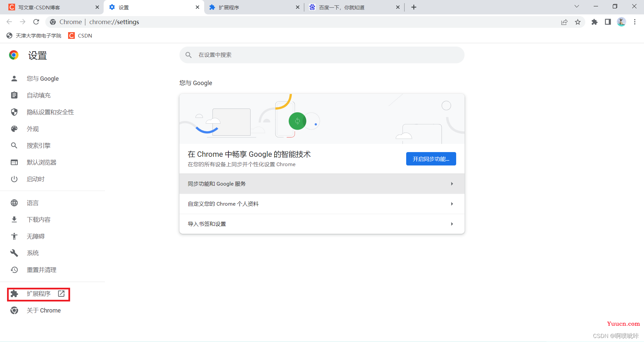Open 搜索引擎 settings
Image resolution: width=644 pixels, height=342 pixels.
pyautogui.click(x=39, y=146)
